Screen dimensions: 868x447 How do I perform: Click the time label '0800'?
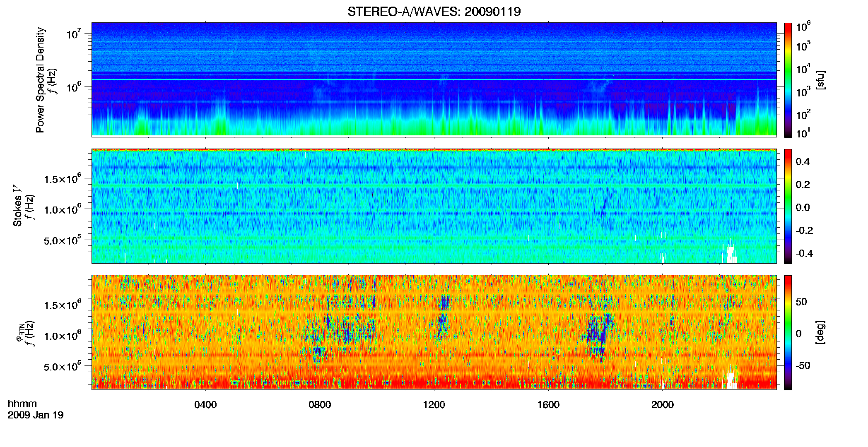tap(320, 405)
